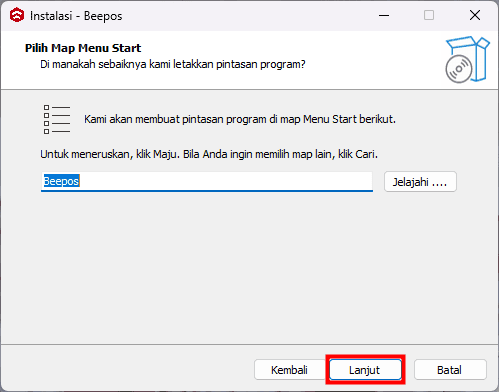Click text 'Di manakah sebaiknya kami letakkan pintasan program?'
Viewport: 499px width, 392px height.
pos(173,64)
